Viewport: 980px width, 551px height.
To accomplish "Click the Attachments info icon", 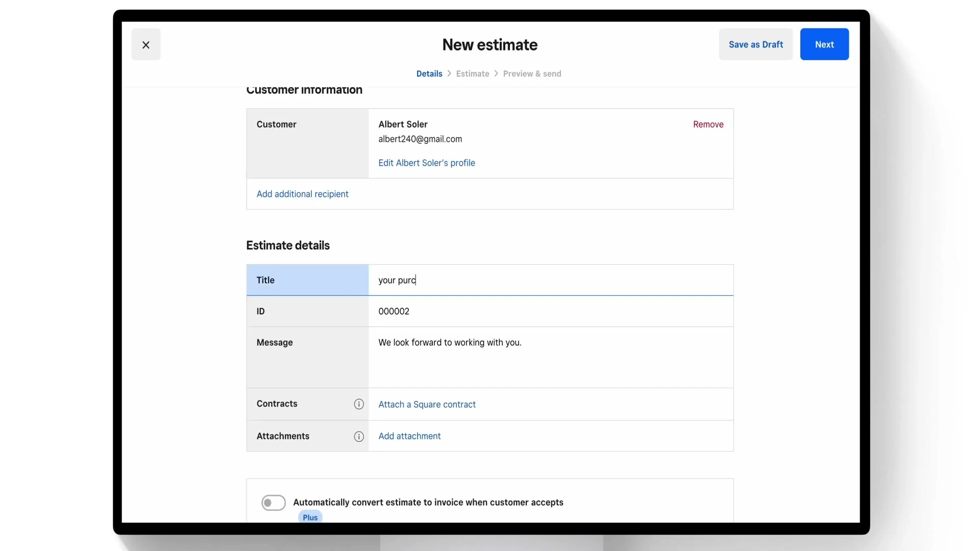I will click(359, 436).
